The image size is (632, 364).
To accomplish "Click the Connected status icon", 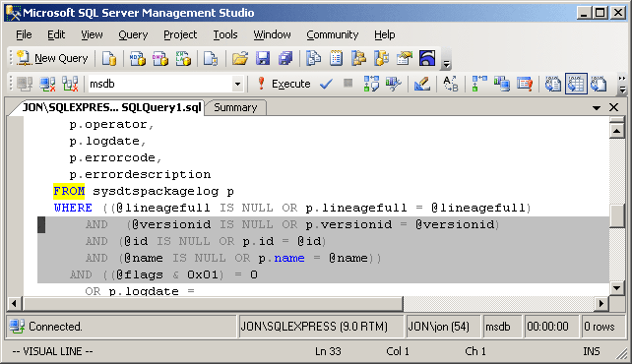I will [18, 327].
